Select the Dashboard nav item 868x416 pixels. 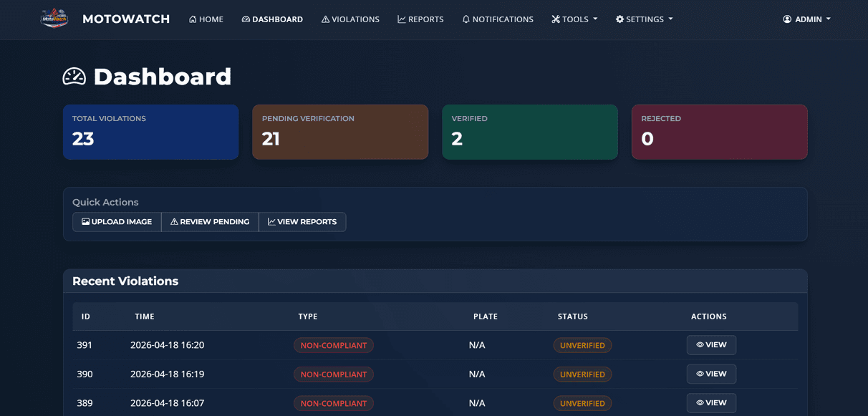(272, 19)
